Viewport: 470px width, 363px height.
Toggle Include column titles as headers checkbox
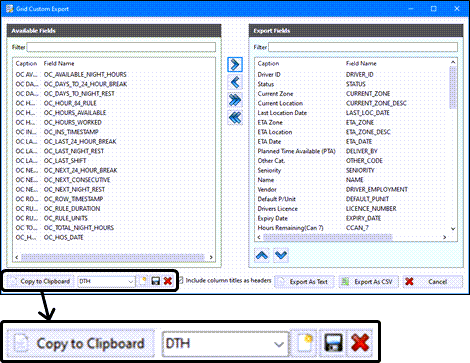(180, 281)
